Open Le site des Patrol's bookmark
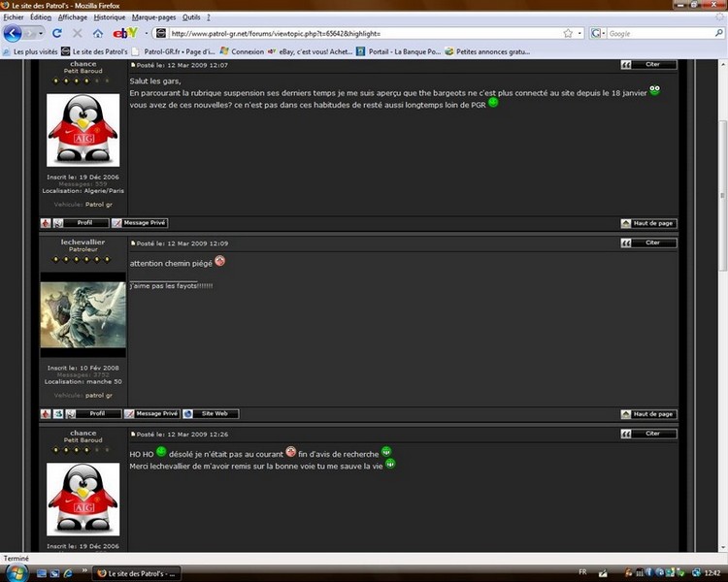 click(x=95, y=51)
